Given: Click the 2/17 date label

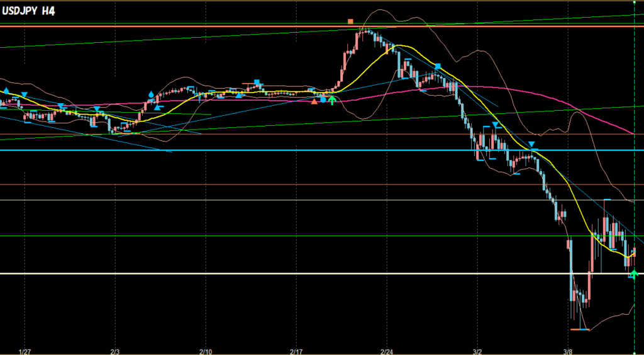Looking at the screenshot, I should (296, 352).
